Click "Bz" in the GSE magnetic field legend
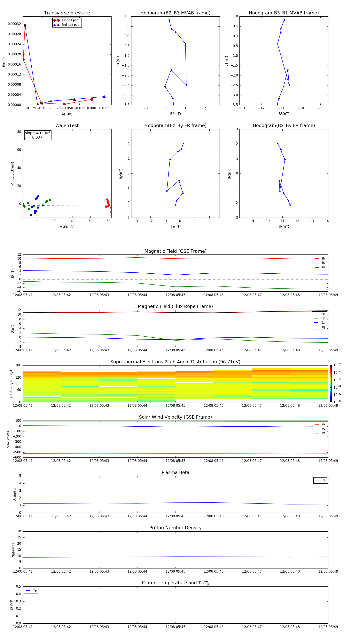 324,267
